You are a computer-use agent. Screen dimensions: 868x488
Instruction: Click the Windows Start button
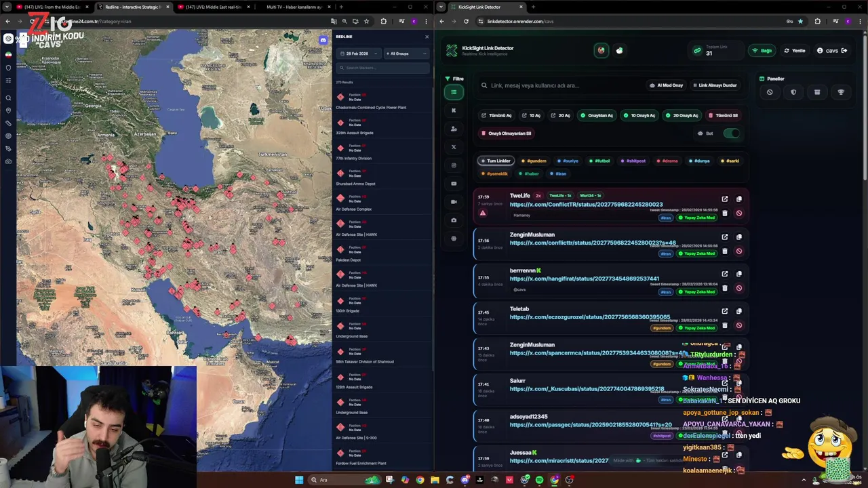pyautogui.click(x=299, y=480)
